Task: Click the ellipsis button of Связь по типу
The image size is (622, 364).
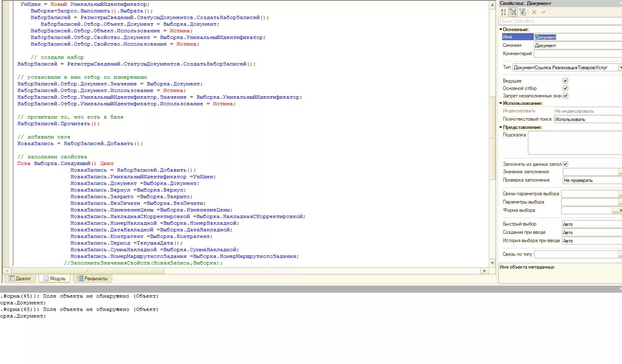Action: pyautogui.click(x=620, y=255)
